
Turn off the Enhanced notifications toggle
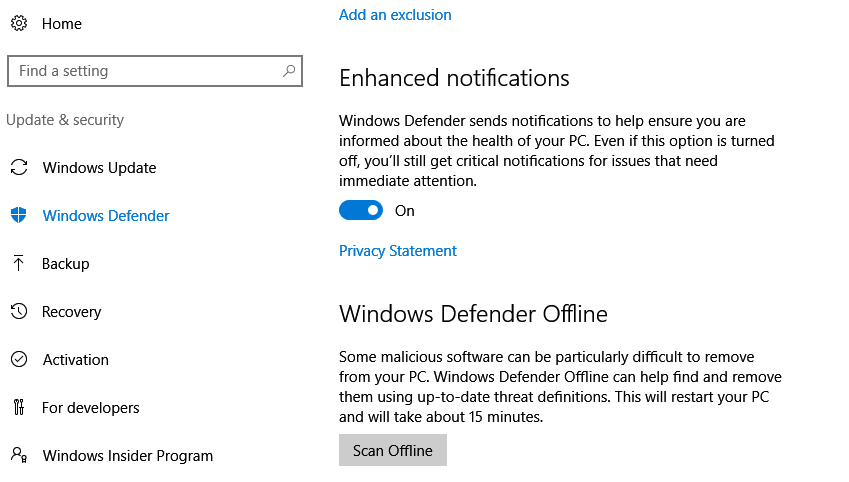[361, 210]
